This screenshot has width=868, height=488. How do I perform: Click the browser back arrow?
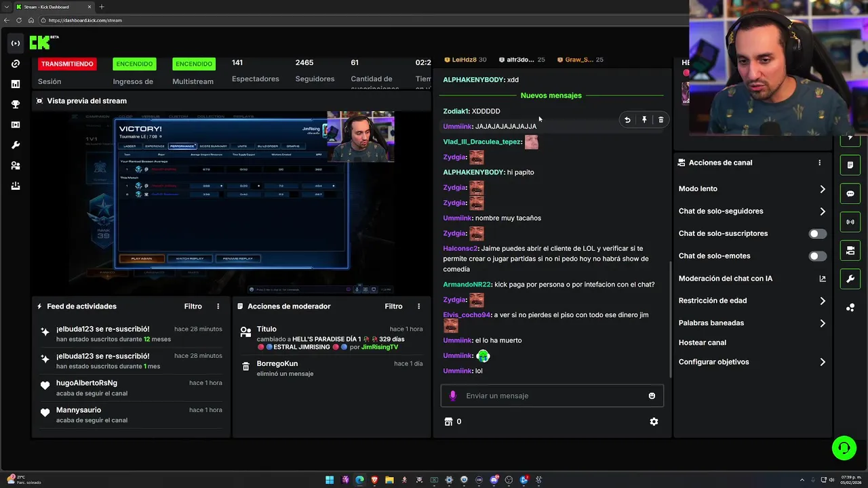[x=7, y=20]
